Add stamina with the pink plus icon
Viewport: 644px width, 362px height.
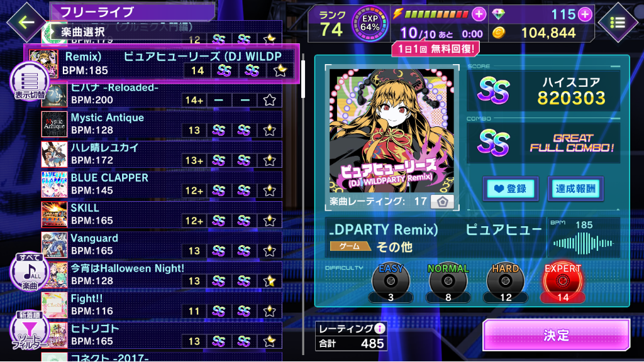pos(479,14)
